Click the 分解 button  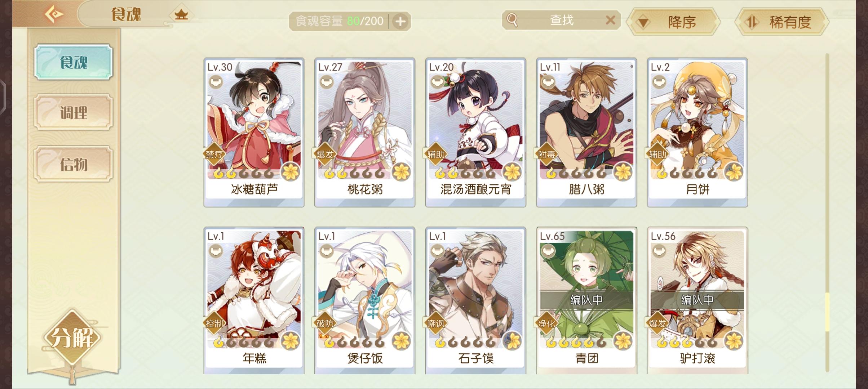tap(72, 338)
